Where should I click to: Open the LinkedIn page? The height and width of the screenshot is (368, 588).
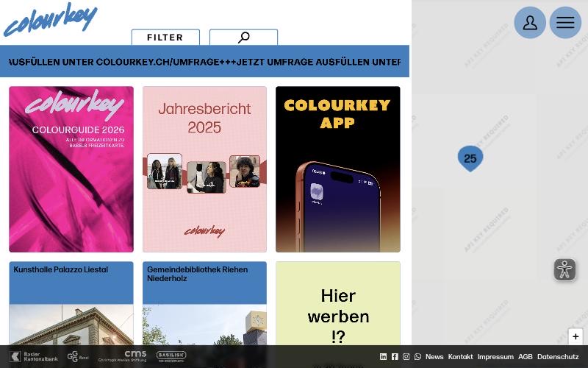[383, 357]
